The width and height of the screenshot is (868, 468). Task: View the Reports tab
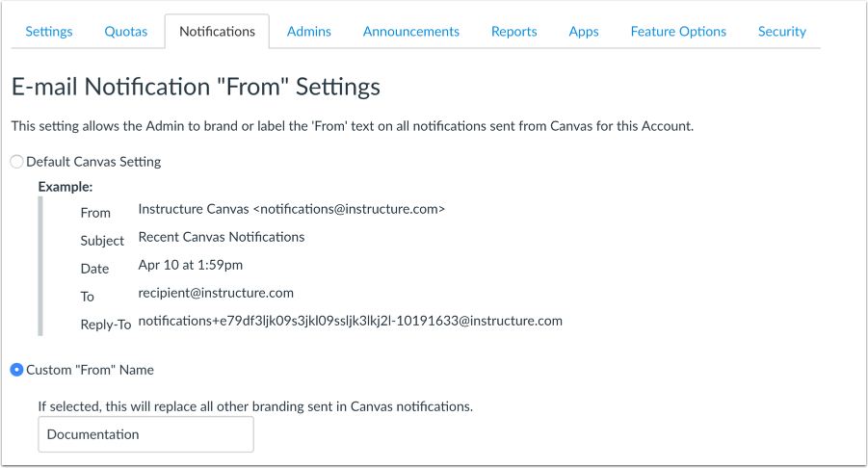[x=513, y=32]
